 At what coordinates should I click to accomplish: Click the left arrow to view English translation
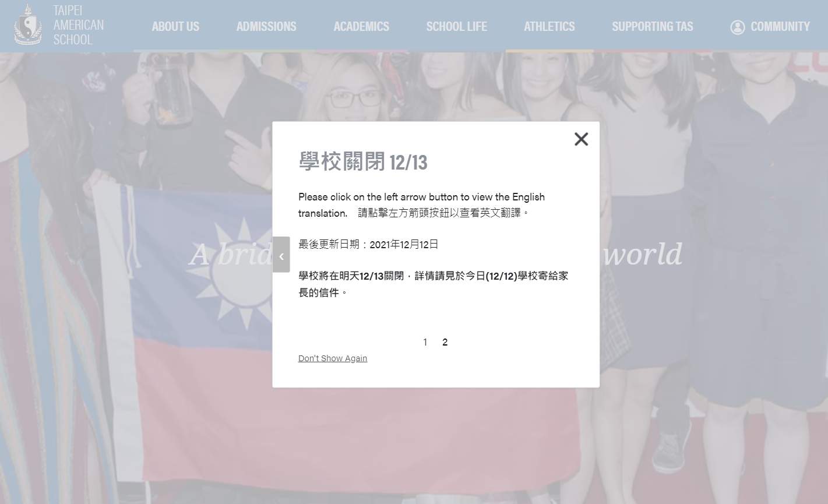pos(281,255)
